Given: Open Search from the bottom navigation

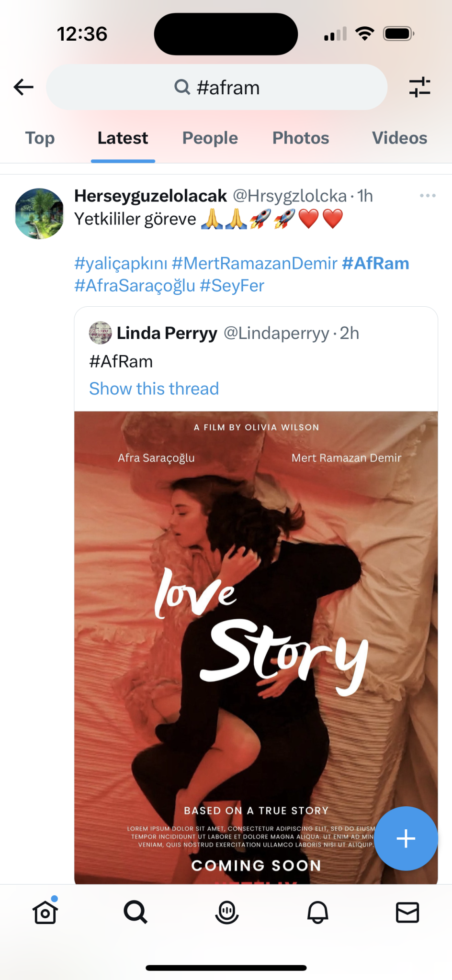Looking at the screenshot, I should click(x=136, y=912).
